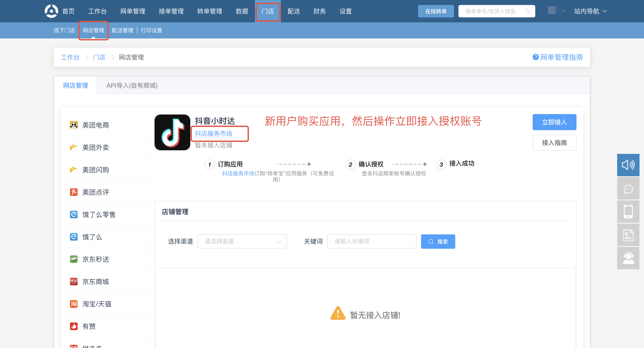Click the Douyin TikTok logo thumbnail
Screen dimensions: 644x348
[x=172, y=132]
